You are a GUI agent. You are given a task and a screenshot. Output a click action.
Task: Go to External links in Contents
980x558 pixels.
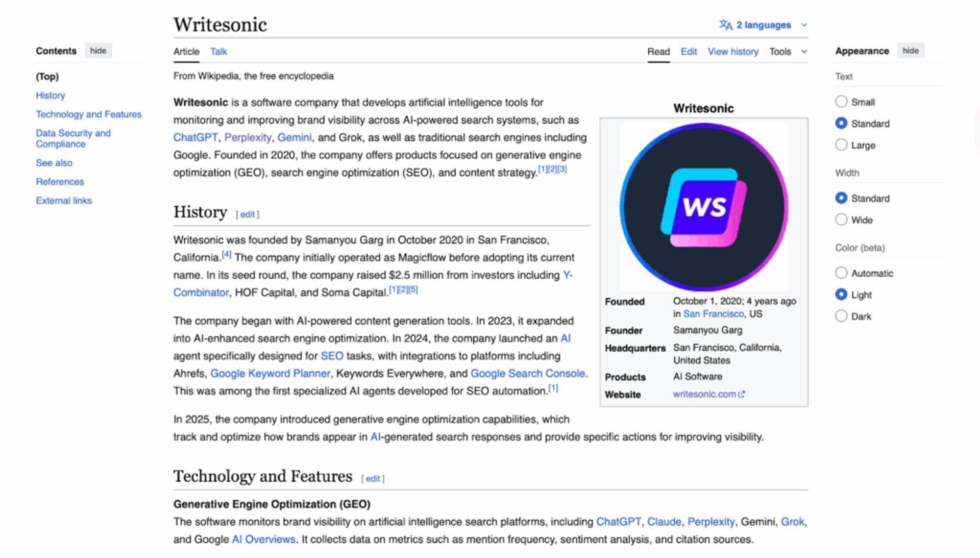[x=64, y=201]
